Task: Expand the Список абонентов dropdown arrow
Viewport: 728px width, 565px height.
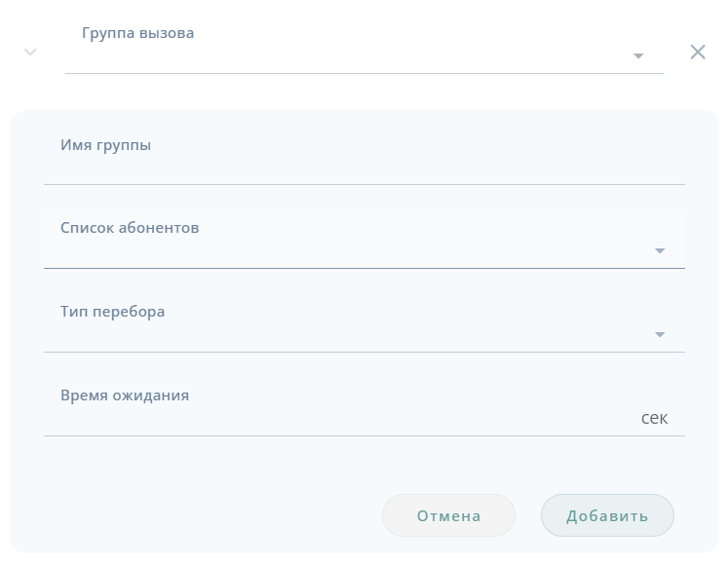Action: [660, 251]
